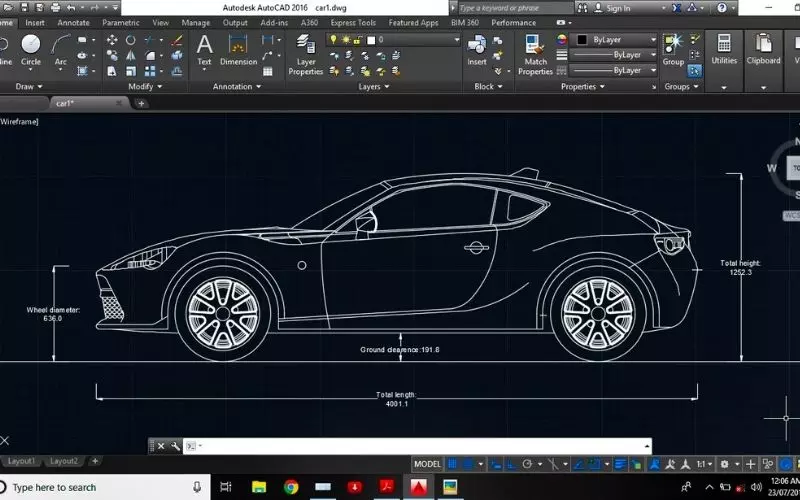Activate the Move tool in Modify panel

112,40
